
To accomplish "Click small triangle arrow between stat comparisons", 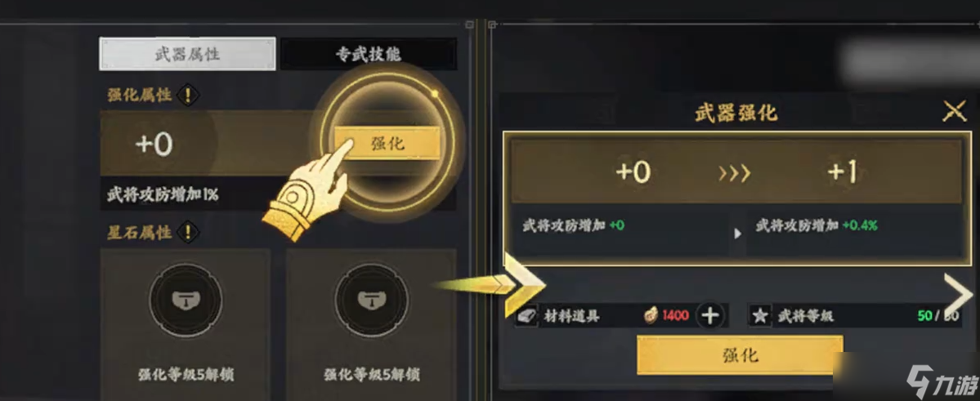I will tap(737, 234).
